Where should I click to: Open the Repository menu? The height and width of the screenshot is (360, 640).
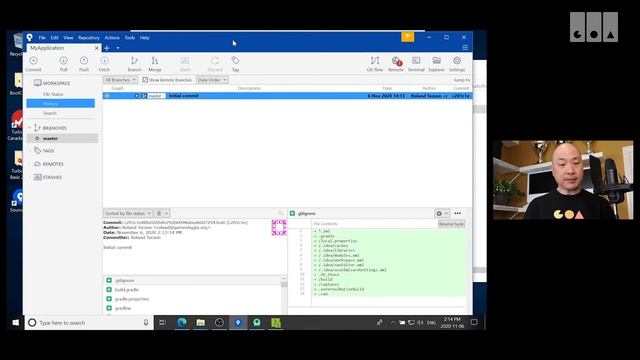click(x=89, y=38)
